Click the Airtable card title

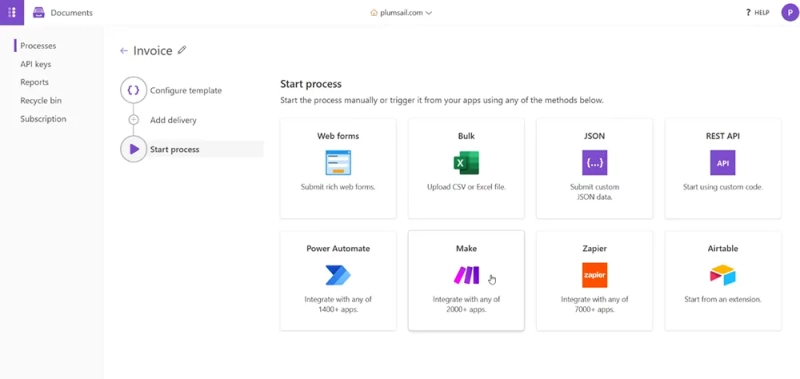coord(723,248)
